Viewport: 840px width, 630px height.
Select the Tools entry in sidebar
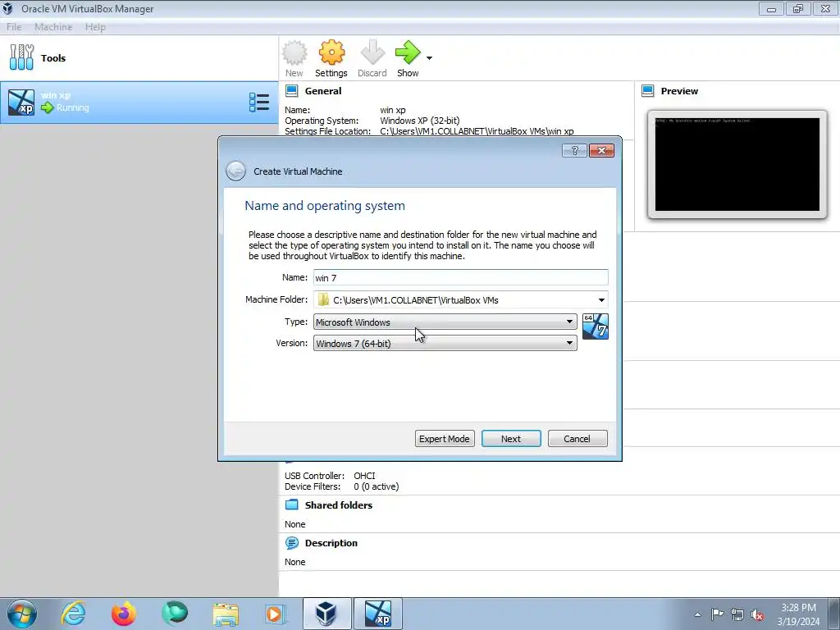click(139, 58)
